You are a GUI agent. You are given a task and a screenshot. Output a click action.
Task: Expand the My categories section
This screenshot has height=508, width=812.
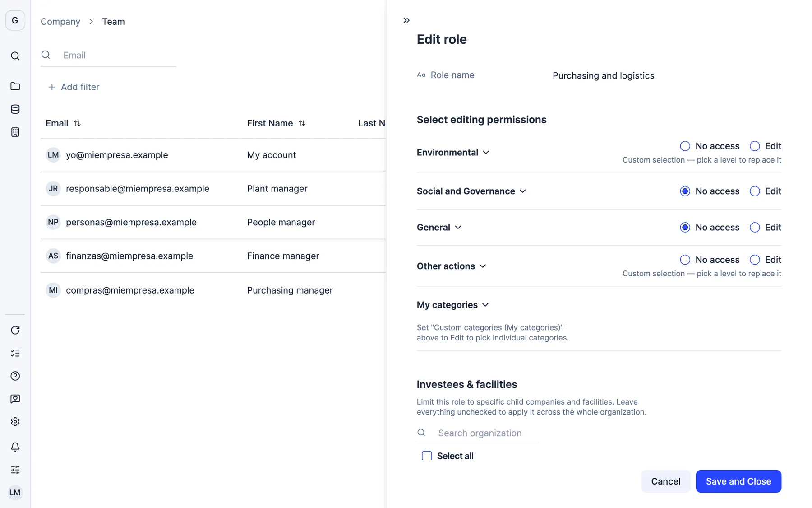[452, 305]
